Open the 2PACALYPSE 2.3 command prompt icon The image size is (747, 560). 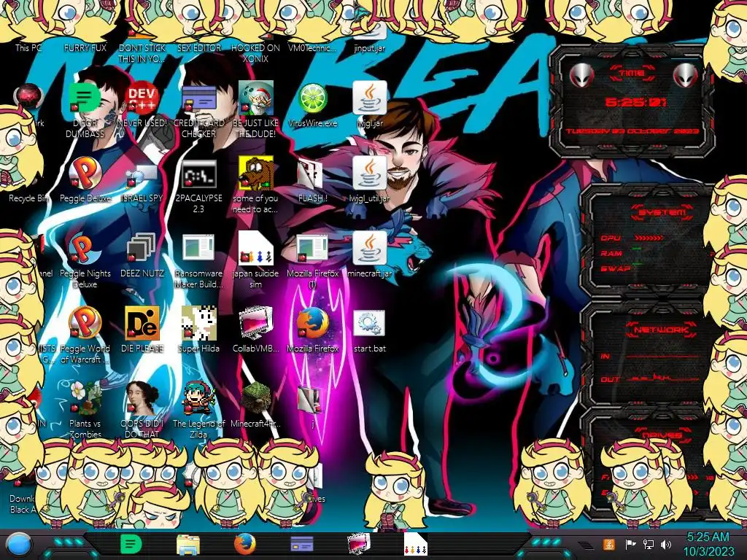[x=199, y=174]
